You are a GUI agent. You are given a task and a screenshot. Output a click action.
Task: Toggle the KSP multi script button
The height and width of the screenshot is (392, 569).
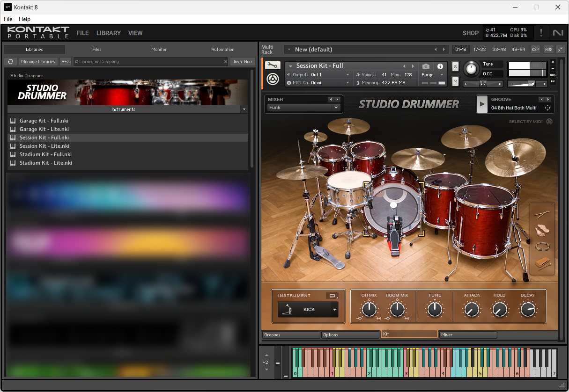pos(535,49)
